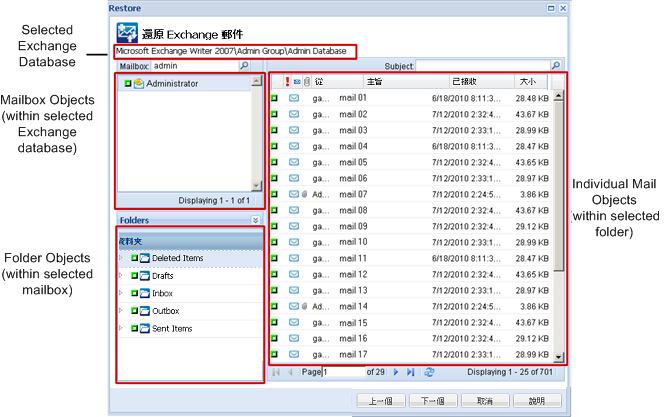Expand the Deleted Items folder tree node
The width and height of the screenshot is (665, 417).
[x=121, y=259]
